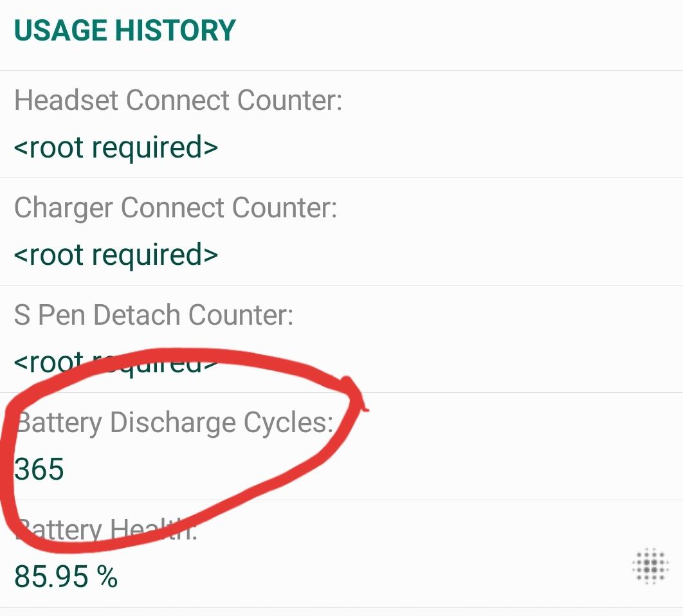
Task: Click the word Headset in first row
Action: 66,101
